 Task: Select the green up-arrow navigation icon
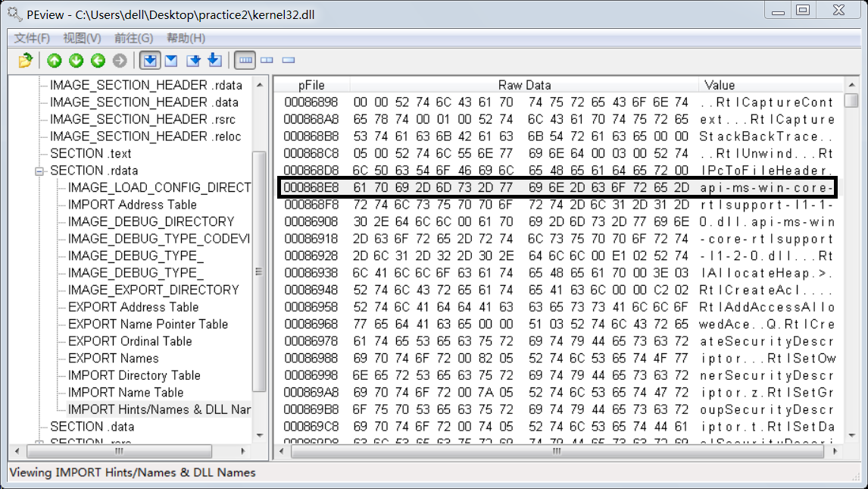click(x=54, y=61)
